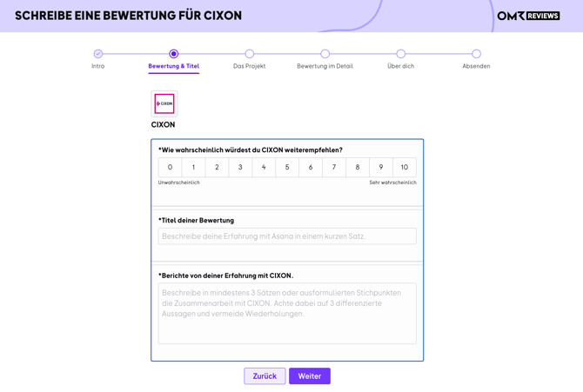
Task: Select the Bewertung im Detail step circle
Action: (x=325, y=54)
